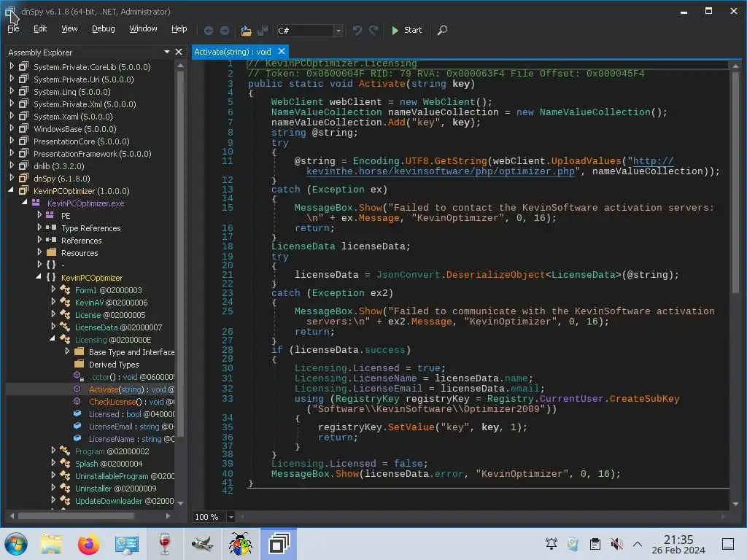Select the LicenseEmail : string field
The height and width of the screenshot is (560, 747).
pos(131,427)
